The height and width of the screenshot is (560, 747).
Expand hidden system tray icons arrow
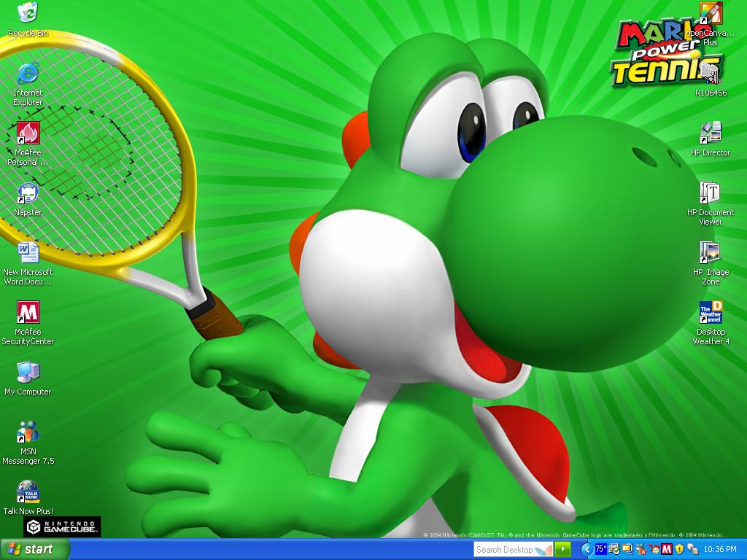coord(587,550)
